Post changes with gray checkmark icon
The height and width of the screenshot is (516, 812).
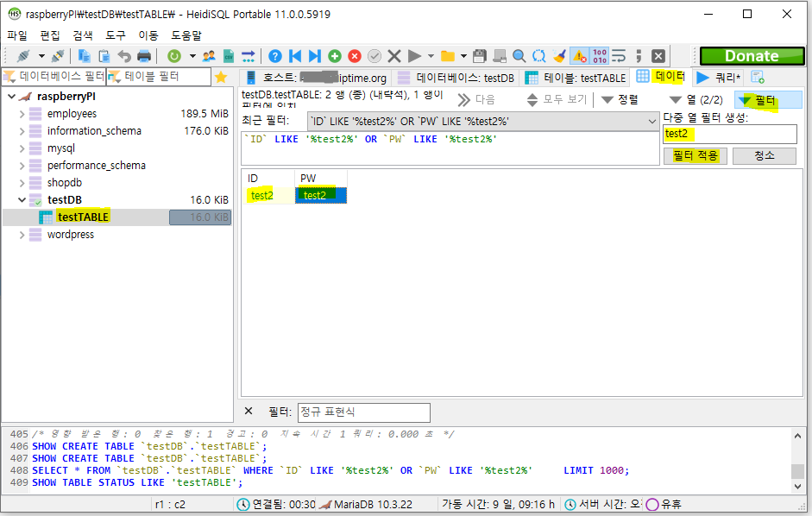pyautogui.click(x=375, y=56)
